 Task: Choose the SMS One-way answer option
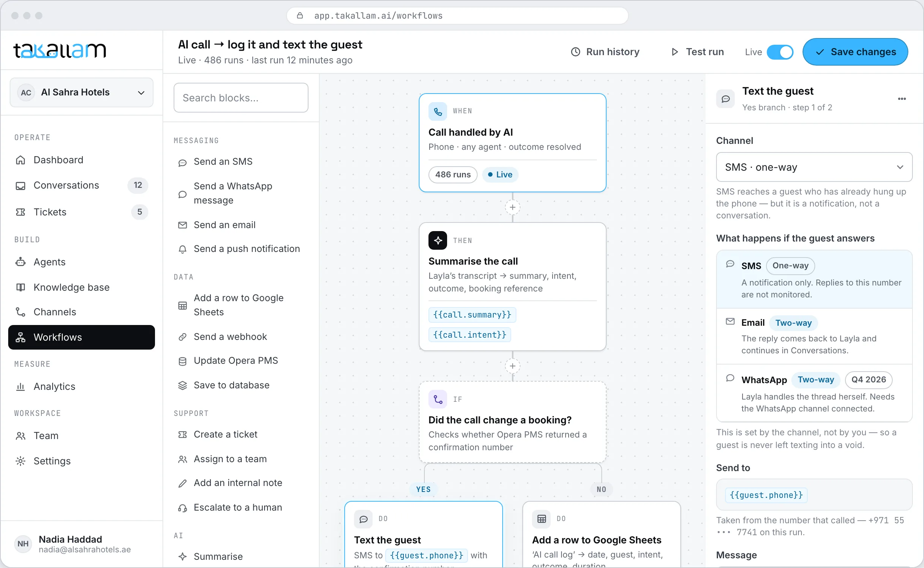pyautogui.click(x=814, y=280)
